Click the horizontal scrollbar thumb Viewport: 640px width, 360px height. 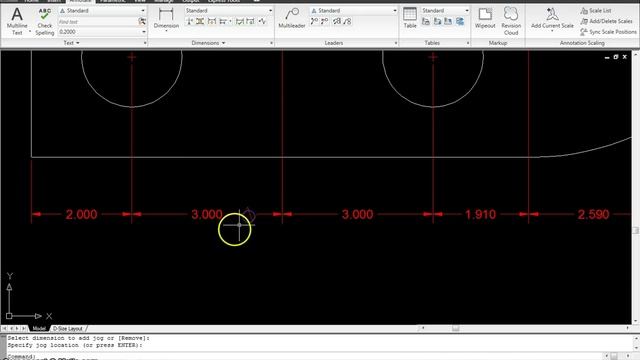point(456,328)
